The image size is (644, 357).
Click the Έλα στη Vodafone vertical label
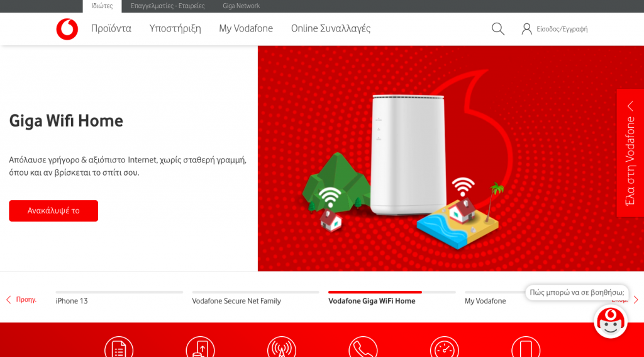[630, 161]
